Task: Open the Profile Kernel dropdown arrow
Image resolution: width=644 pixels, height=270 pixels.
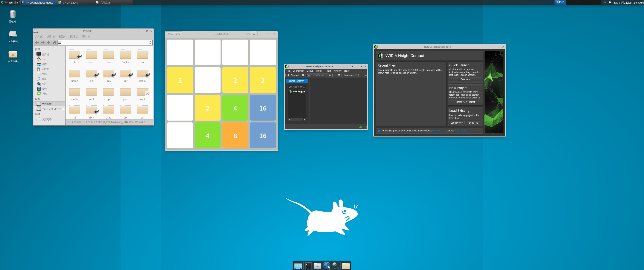Action: coord(327,75)
